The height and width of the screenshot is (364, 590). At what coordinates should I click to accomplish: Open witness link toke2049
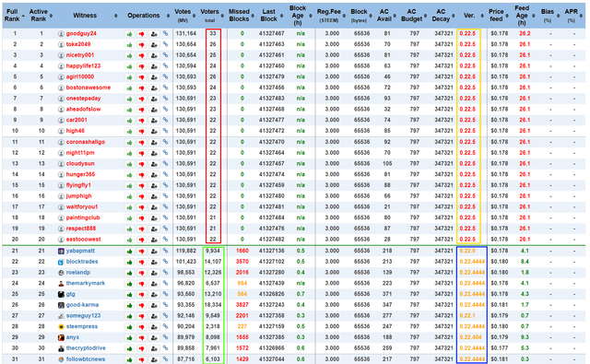(78, 45)
